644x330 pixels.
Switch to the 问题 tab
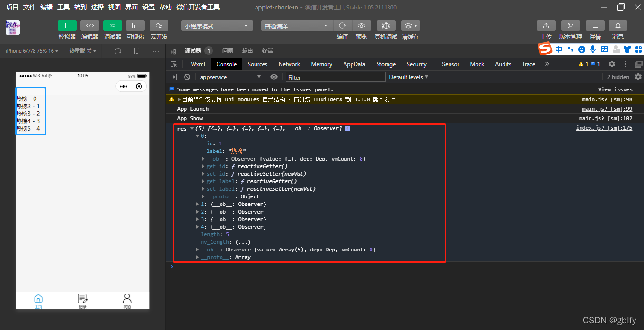[x=228, y=51]
